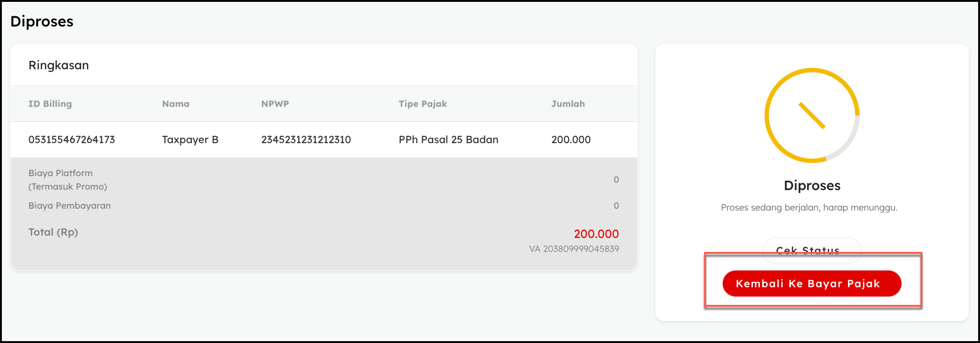This screenshot has height=343, width=980.
Task: Click the Nama column header
Action: [x=176, y=104]
